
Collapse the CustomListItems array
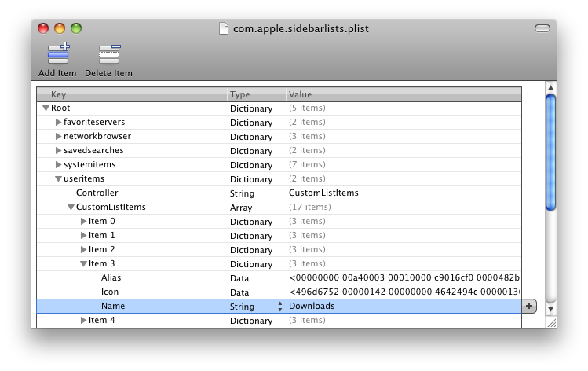coord(71,208)
